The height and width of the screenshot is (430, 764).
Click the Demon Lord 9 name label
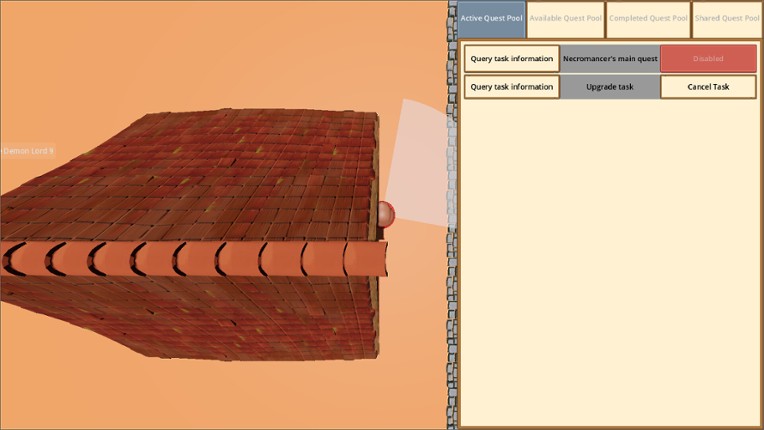pos(28,151)
